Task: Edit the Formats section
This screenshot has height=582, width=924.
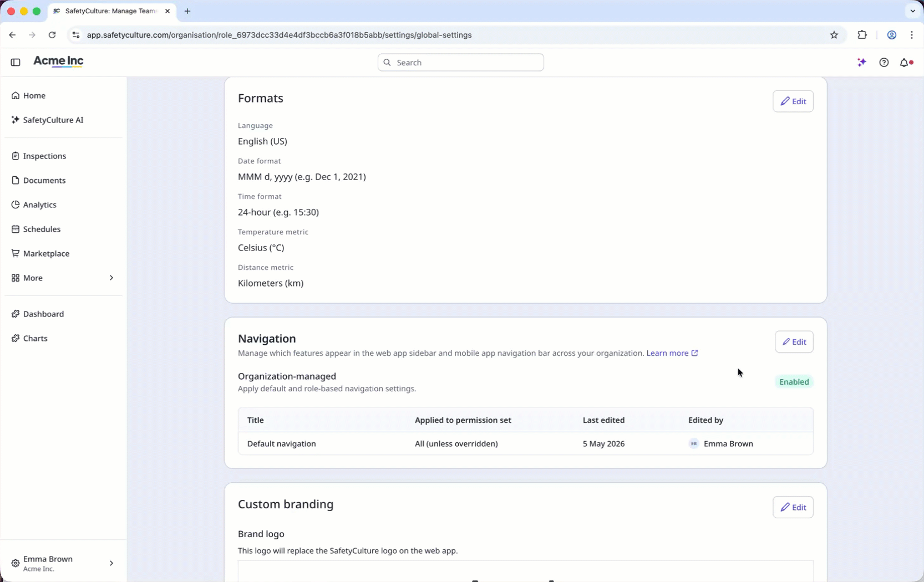Action: pyautogui.click(x=793, y=101)
